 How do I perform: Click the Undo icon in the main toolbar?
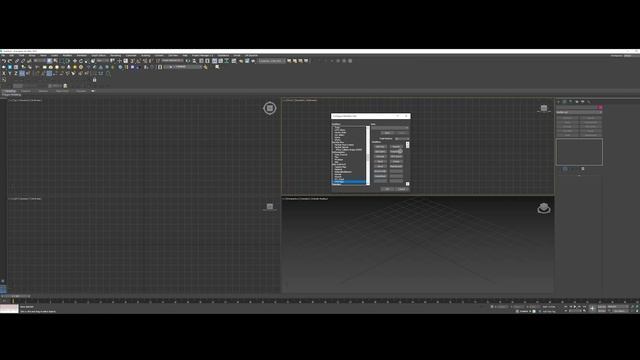(x=4, y=61)
